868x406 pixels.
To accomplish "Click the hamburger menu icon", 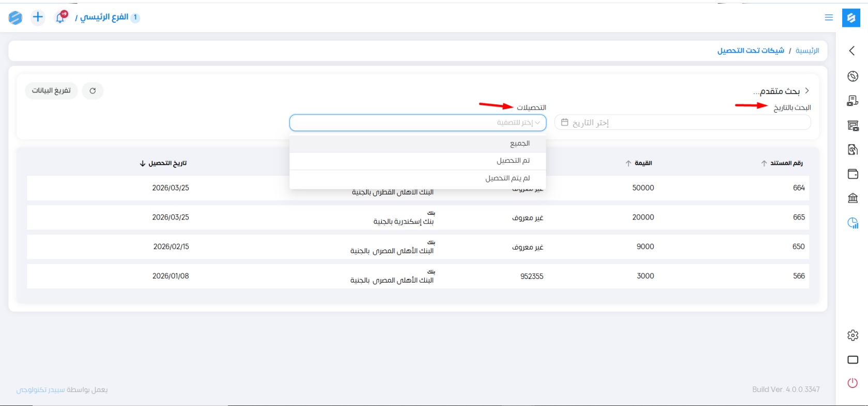I will (x=829, y=18).
